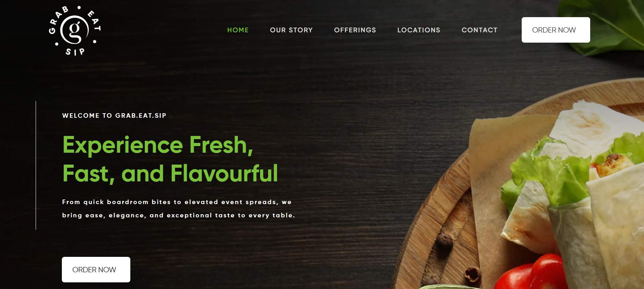Go to the Our Story page
The image size is (644, 289).
coord(291,30)
